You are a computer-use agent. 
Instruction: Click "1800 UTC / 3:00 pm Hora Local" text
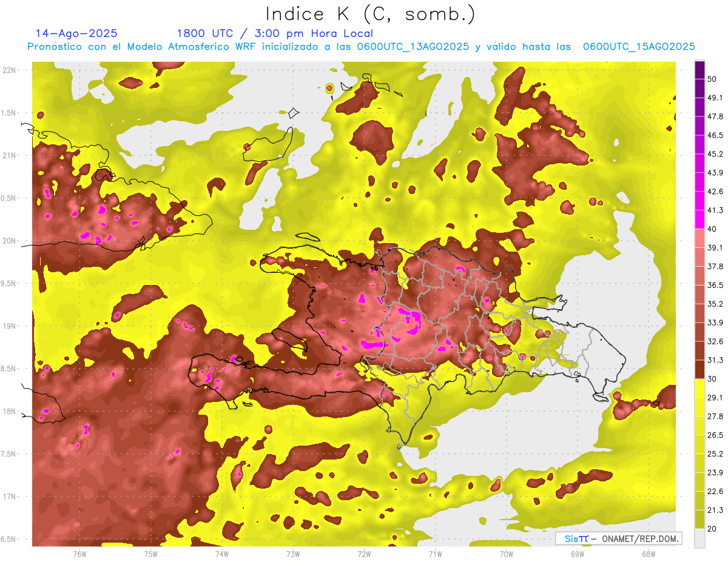point(275,33)
